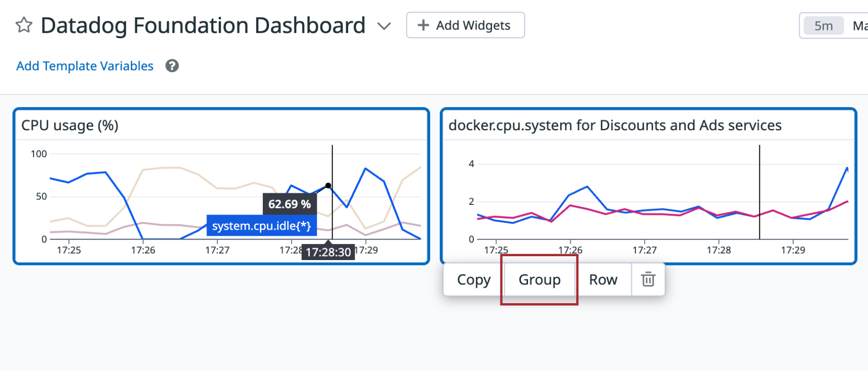Screen dimensions: 868x371
Task: Click the plus icon in Add Widgets
Action: click(x=423, y=25)
